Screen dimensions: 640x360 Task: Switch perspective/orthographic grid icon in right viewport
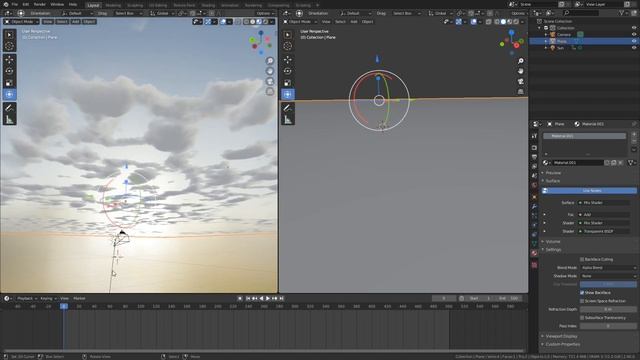pyautogui.click(x=521, y=91)
